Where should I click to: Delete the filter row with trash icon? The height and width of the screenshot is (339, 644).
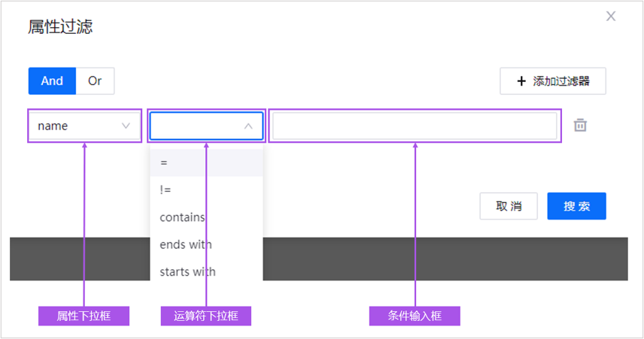click(580, 126)
